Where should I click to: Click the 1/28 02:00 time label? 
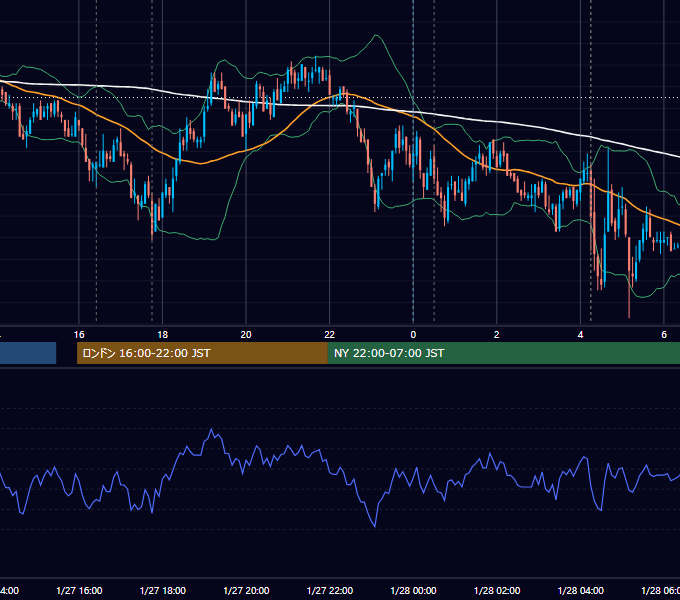tap(497, 590)
